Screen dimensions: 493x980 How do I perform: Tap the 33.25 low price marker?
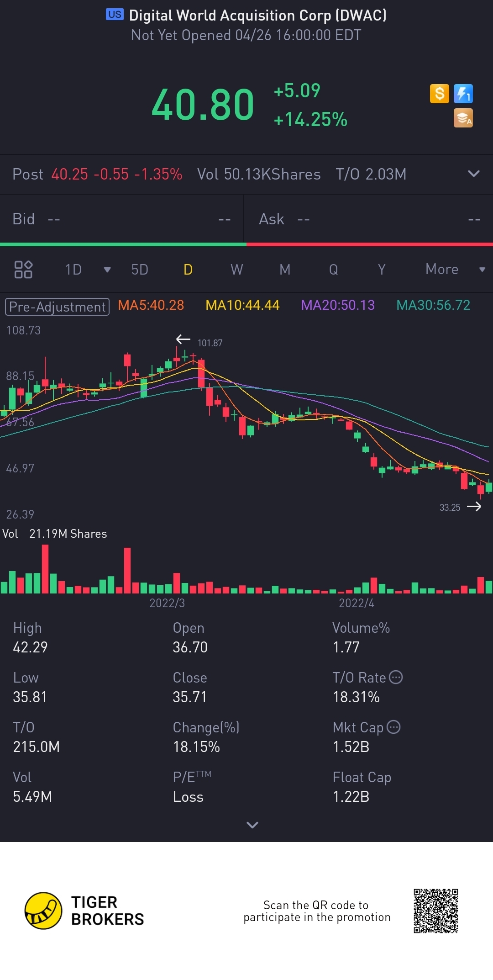(450, 508)
